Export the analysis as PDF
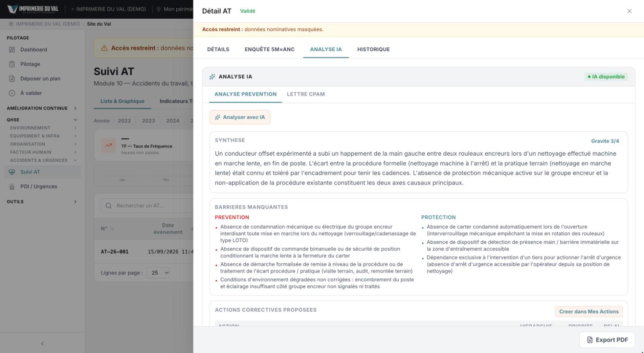The width and height of the screenshot is (644, 353). pos(607,340)
